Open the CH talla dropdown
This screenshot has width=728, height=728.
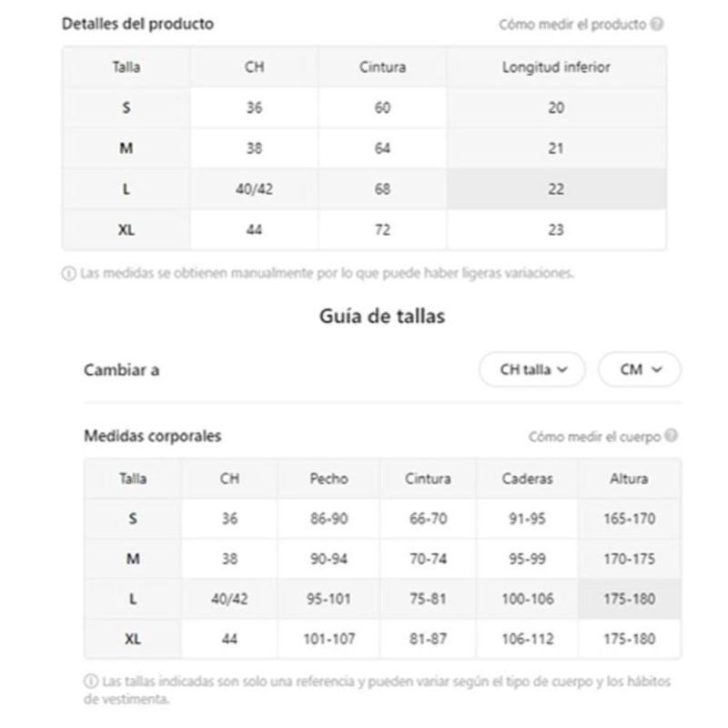pos(532,369)
